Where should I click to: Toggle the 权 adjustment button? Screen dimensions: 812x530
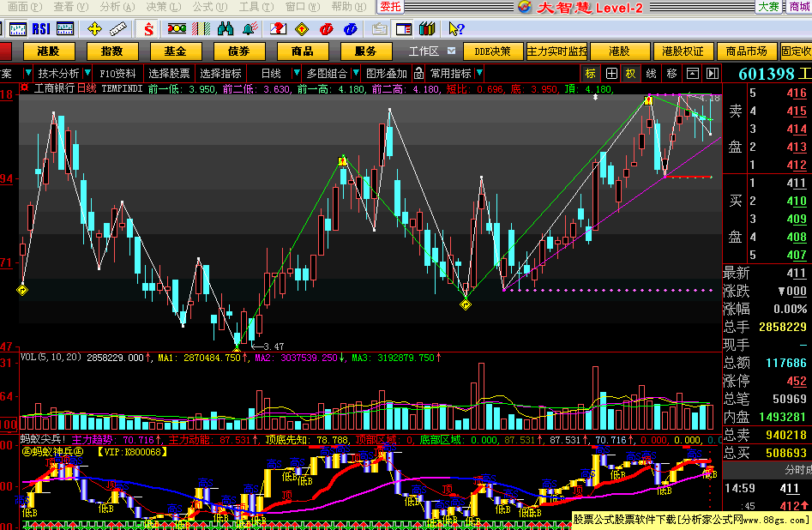(x=631, y=74)
